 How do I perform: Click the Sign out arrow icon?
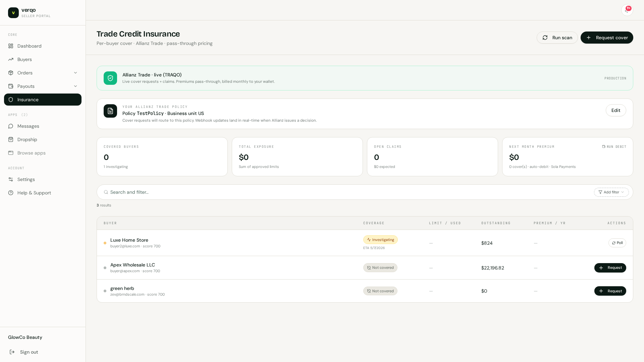click(x=12, y=352)
